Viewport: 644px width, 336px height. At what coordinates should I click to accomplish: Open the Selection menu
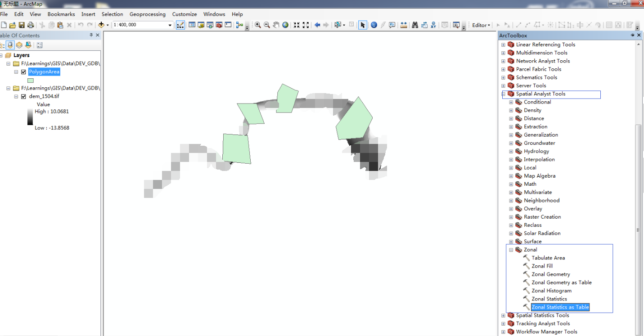coord(113,14)
